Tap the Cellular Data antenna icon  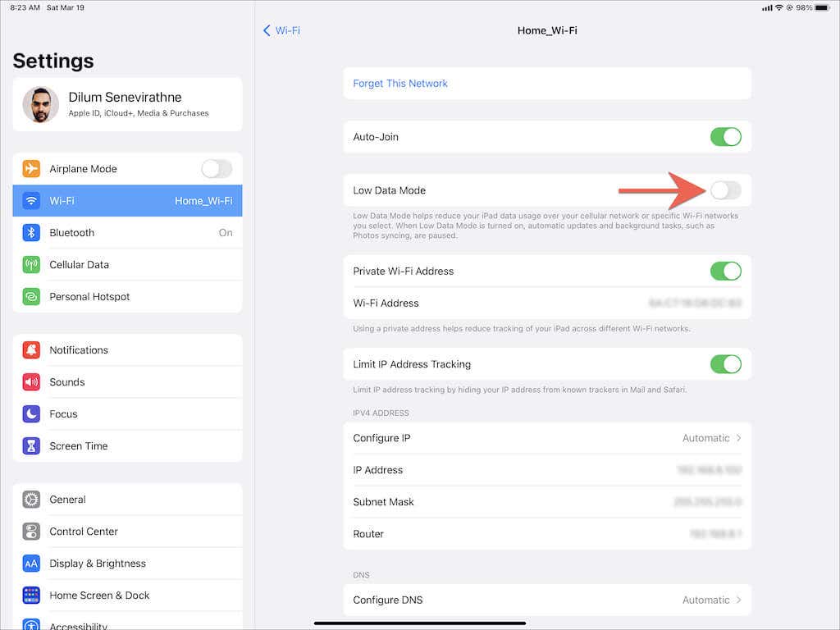[x=31, y=265]
